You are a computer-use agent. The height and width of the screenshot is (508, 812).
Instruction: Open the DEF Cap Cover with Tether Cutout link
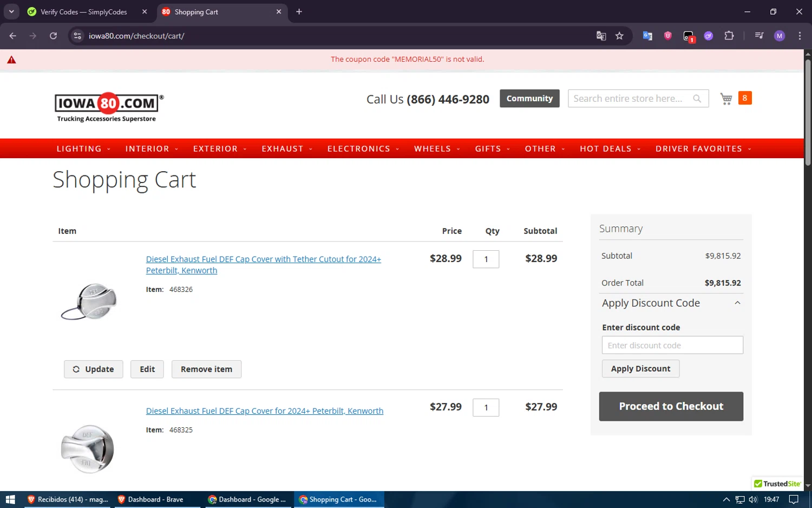tap(264, 265)
